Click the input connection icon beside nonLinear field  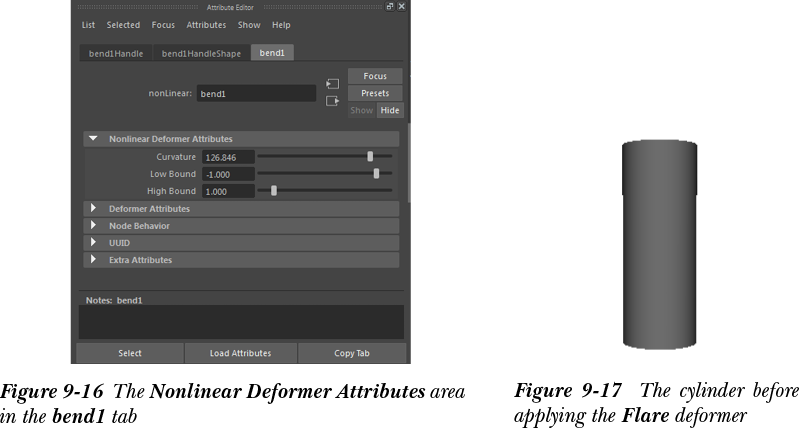coord(332,83)
